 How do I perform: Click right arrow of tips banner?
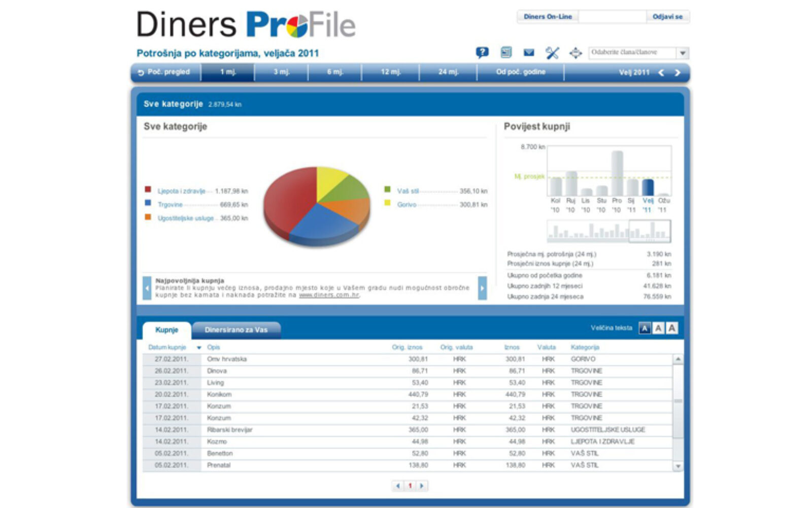pyautogui.click(x=482, y=288)
